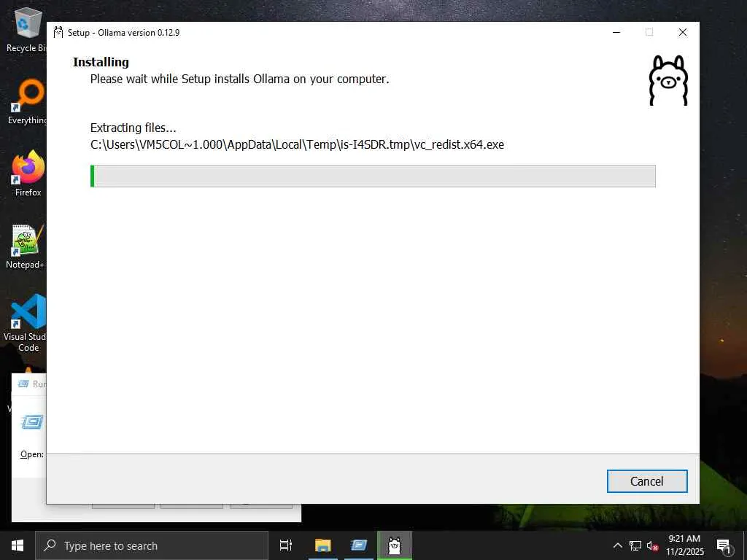The image size is (747, 560).
Task: Minimize the Ollama setup window
Action: pyautogui.click(x=616, y=32)
